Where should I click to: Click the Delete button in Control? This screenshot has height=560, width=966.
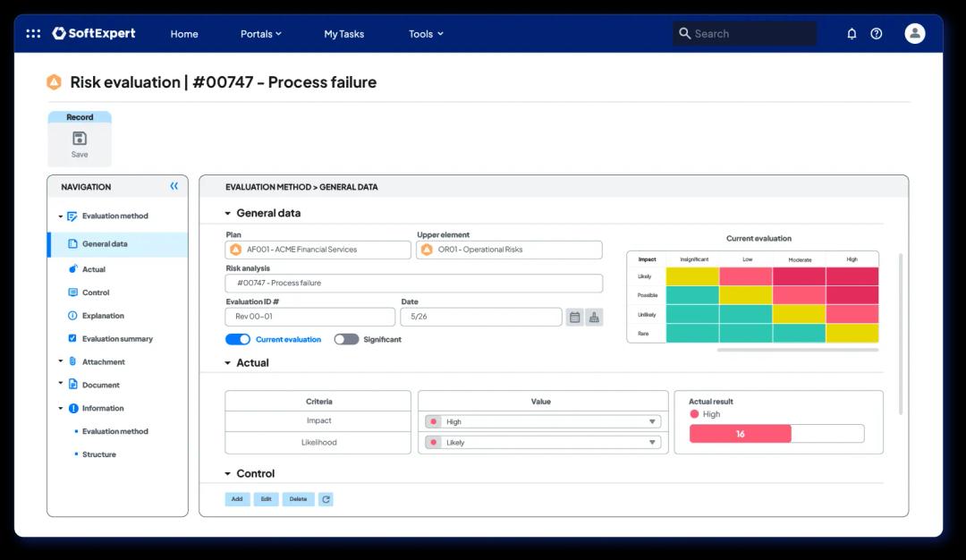click(298, 499)
